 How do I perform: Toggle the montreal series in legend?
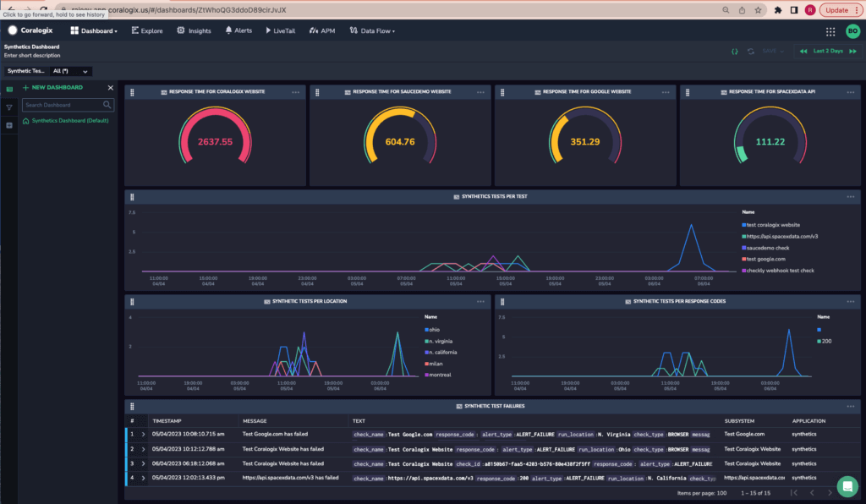(x=437, y=375)
